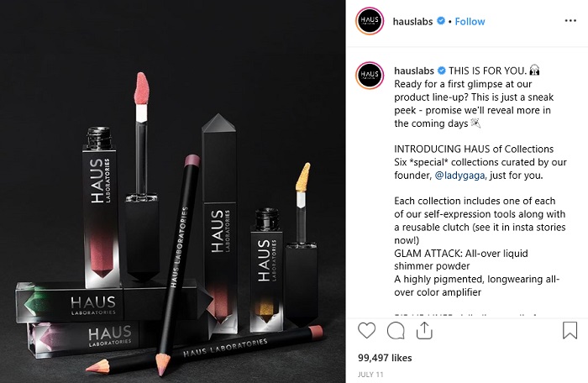Open the three-dot more options menu
588x383 pixels.
tap(570, 21)
